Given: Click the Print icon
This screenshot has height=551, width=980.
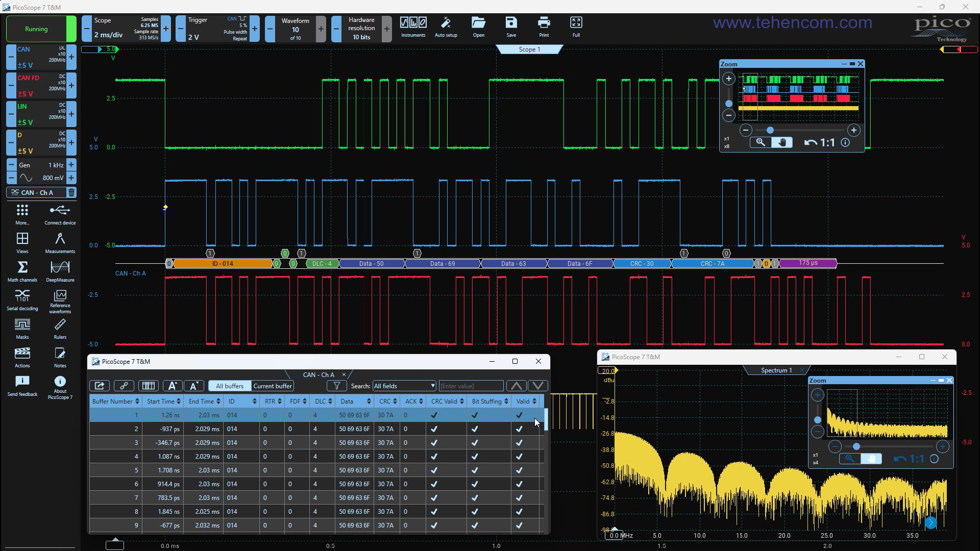Looking at the screenshot, I should pyautogui.click(x=544, y=27).
